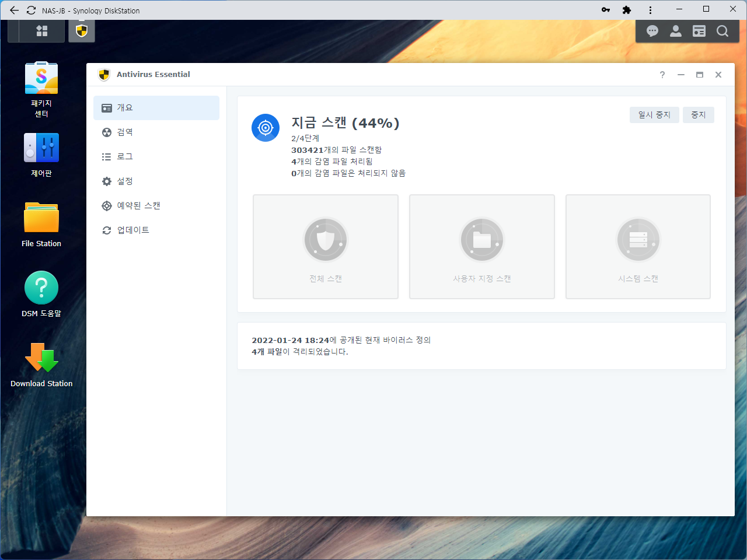Close the Antivirus Essential window
This screenshot has width=747, height=560.
coord(718,75)
